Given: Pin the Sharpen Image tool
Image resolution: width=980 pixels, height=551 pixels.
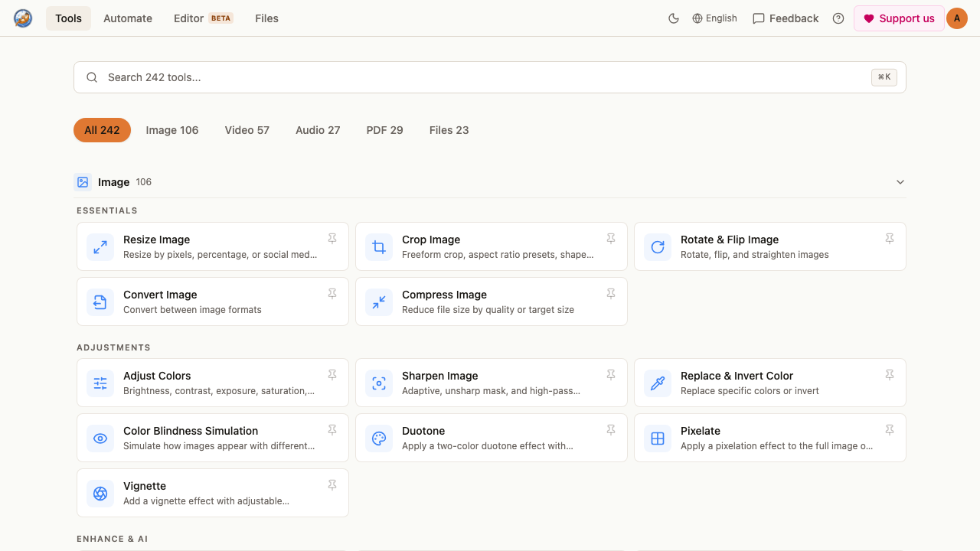Looking at the screenshot, I should pyautogui.click(x=611, y=375).
